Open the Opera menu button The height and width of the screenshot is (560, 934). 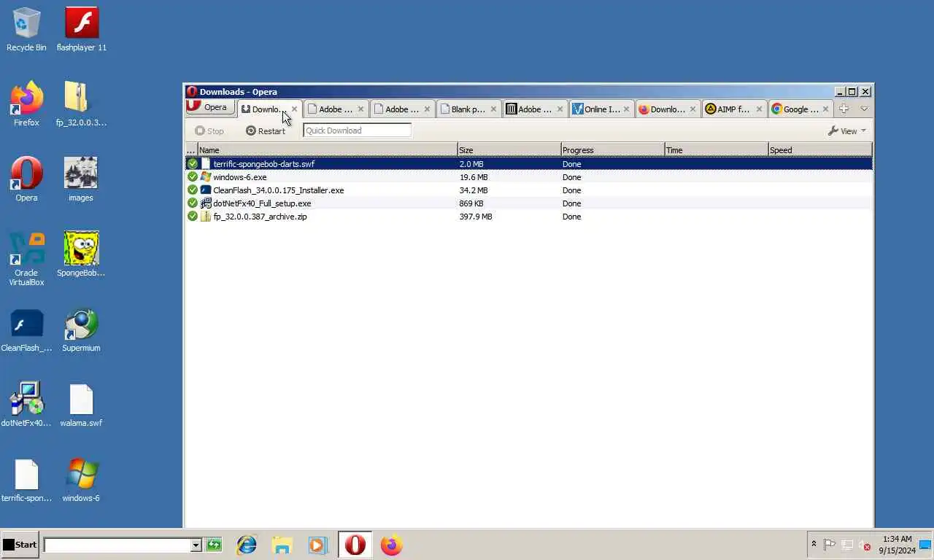(x=210, y=107)
